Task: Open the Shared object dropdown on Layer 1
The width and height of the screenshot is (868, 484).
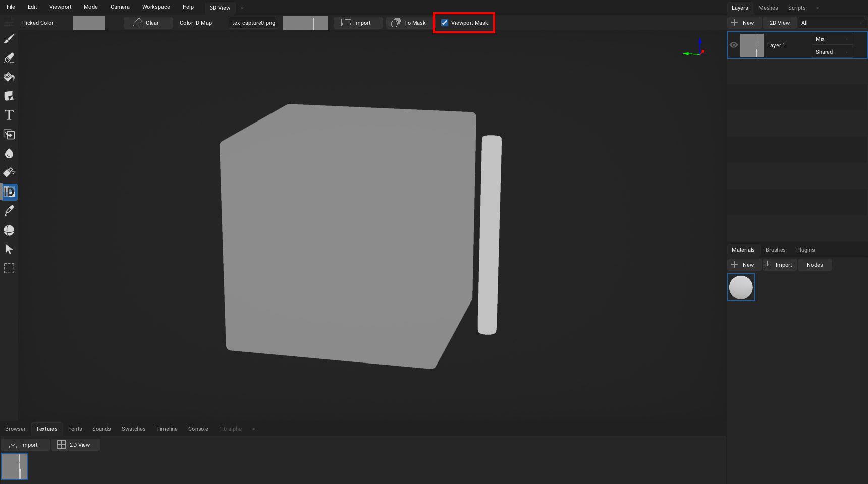Action: click(832, 52)
